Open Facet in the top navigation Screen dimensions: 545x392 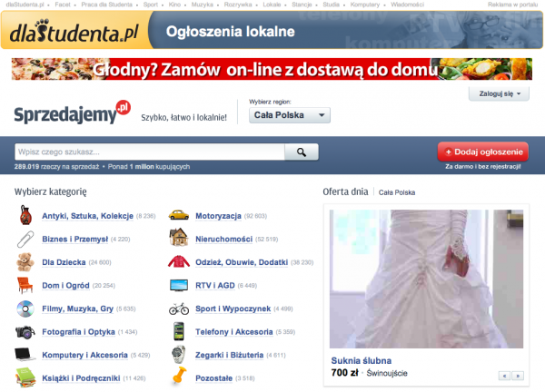63,5
